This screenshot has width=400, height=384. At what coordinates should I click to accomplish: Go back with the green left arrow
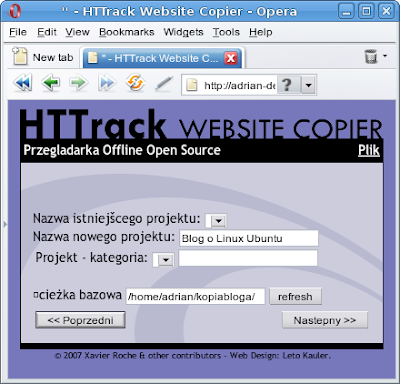pyautogui.click(x=51, y=83)
